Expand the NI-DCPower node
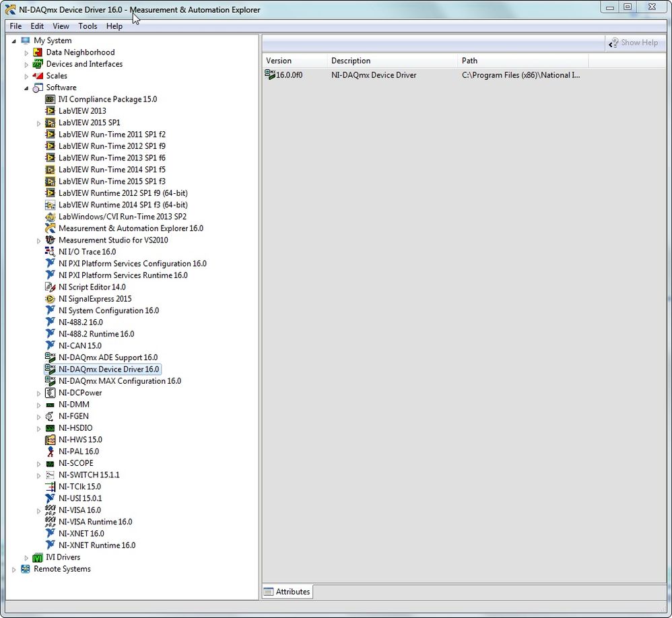The image size is (672, 618). click(39, 393)
